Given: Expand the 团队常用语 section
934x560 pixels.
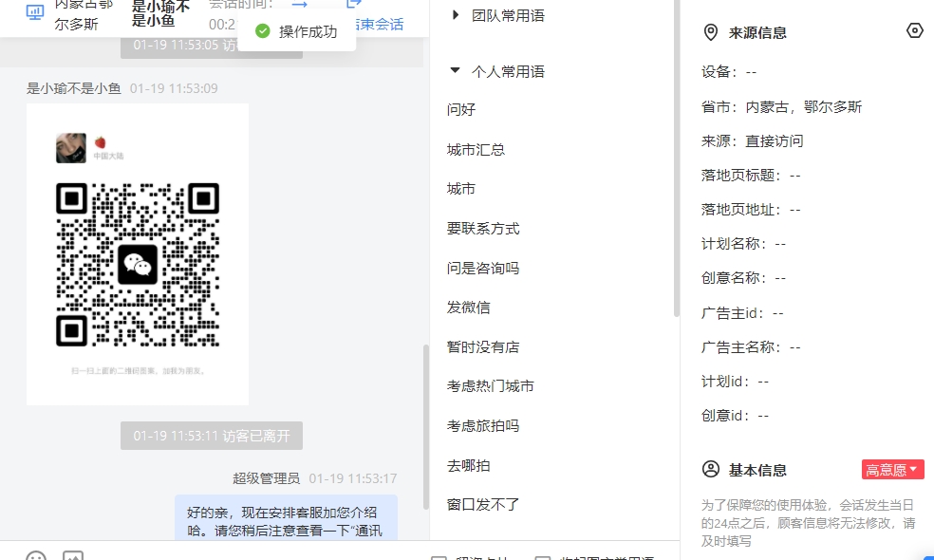Looking at the screenshot, I should point(455,15).
